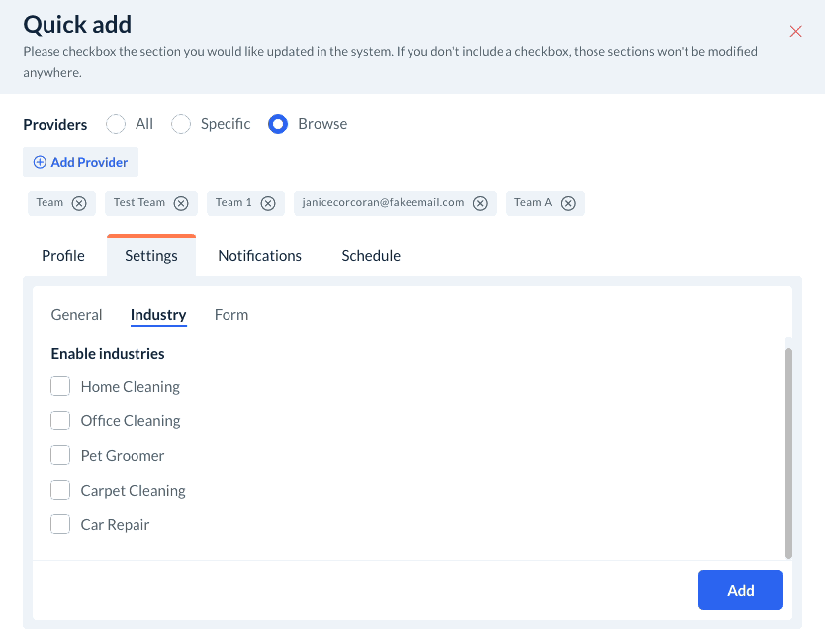Go to the Schedule tab
This screenshot has width=825, height=644.
(371, 255)
